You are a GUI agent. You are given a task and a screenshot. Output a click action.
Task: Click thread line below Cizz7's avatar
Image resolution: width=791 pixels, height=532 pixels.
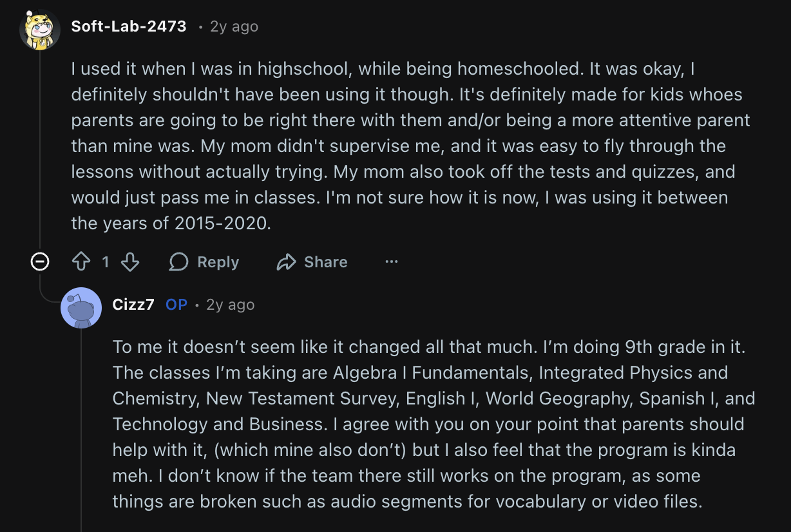pos(81,425)
